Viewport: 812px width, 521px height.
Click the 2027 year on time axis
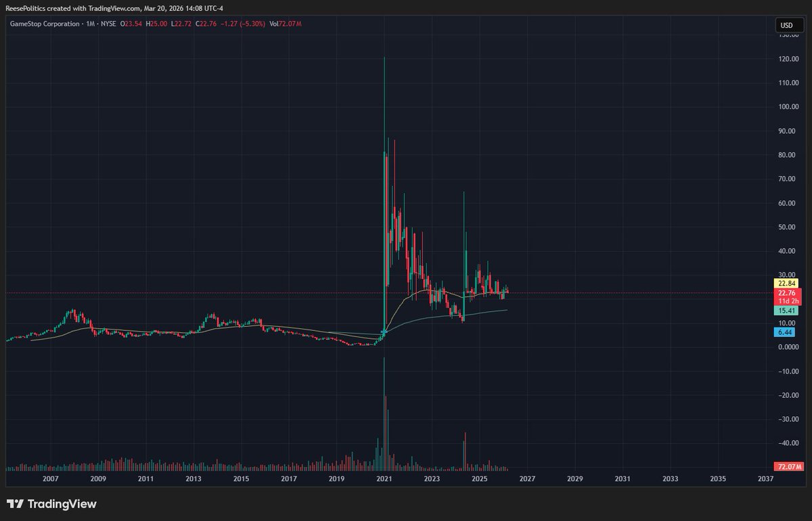coord(527,479)
